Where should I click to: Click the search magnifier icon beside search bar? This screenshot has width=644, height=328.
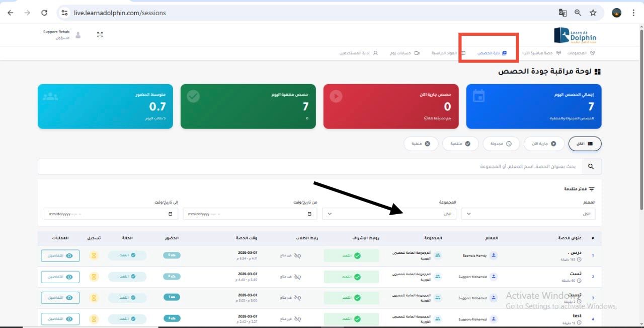coord(591,166)
